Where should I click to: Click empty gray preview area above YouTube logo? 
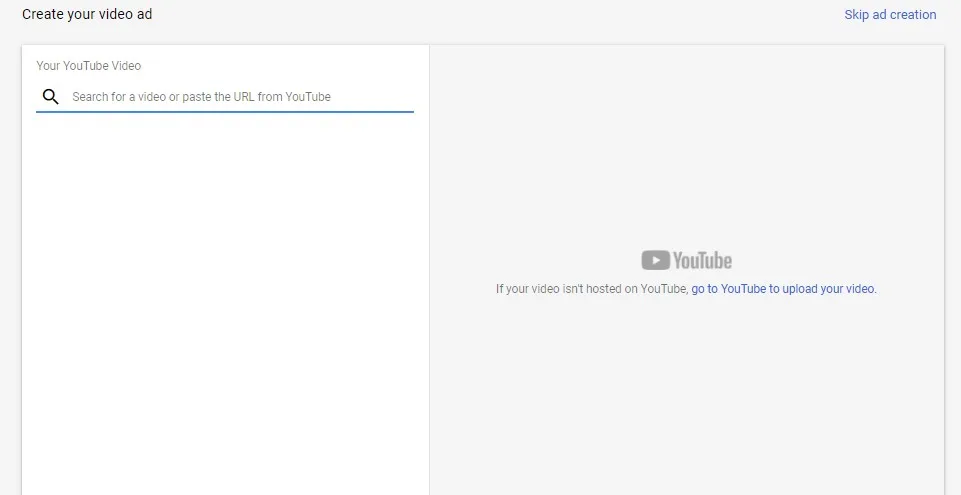click(686, 150)
